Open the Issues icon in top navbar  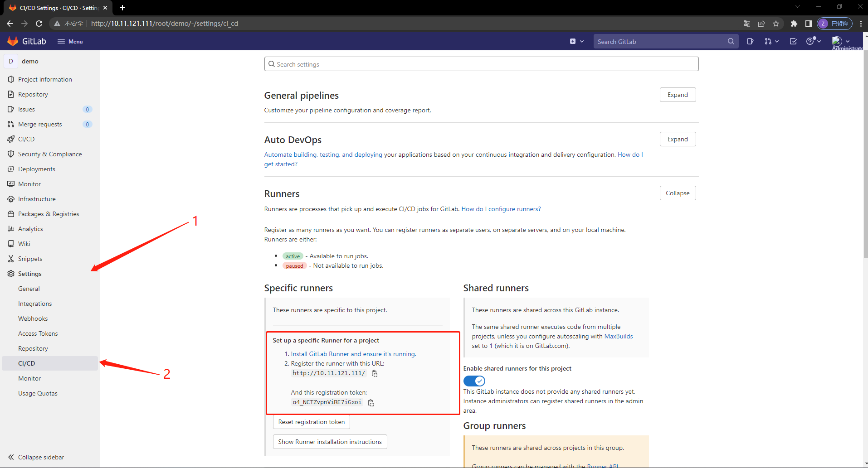pyautogui.click(x=750, y=41)
